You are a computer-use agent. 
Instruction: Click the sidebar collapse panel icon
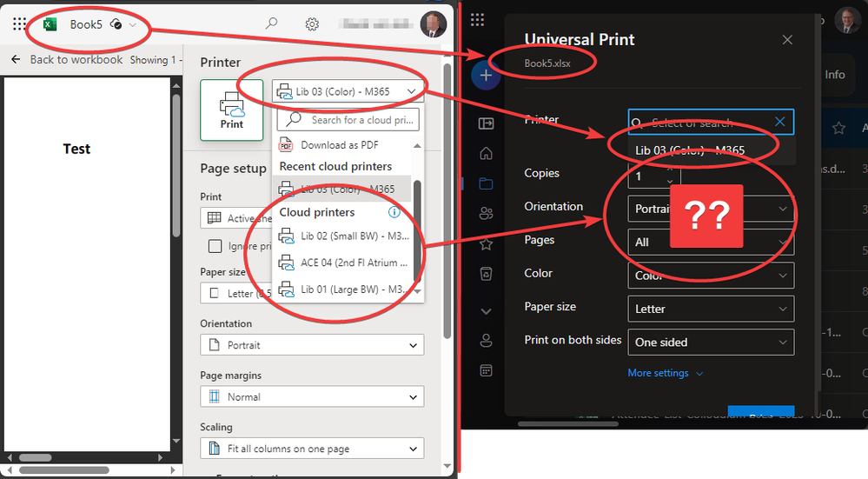pyautogui.click(x=486, y=123)
